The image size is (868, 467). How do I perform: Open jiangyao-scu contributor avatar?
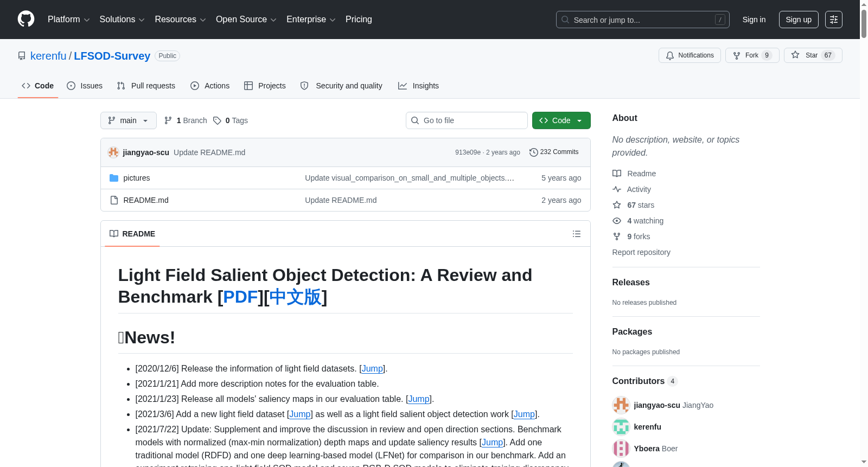pos(621,405)
